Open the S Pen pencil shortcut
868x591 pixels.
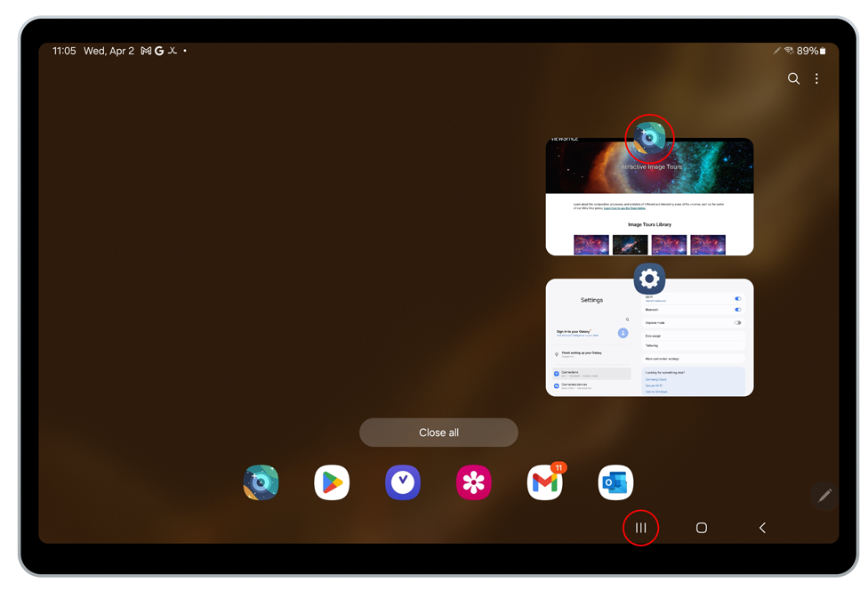tap(824, 495)
